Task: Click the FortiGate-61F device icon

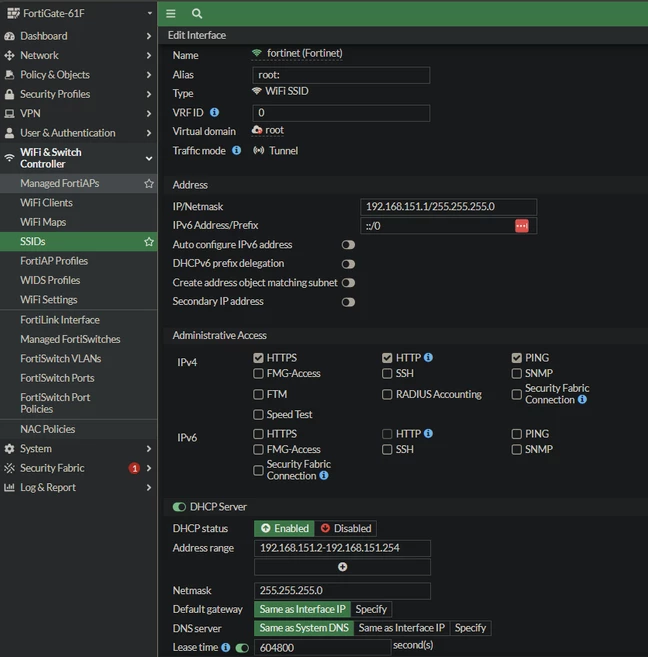Action: (13, 13)
